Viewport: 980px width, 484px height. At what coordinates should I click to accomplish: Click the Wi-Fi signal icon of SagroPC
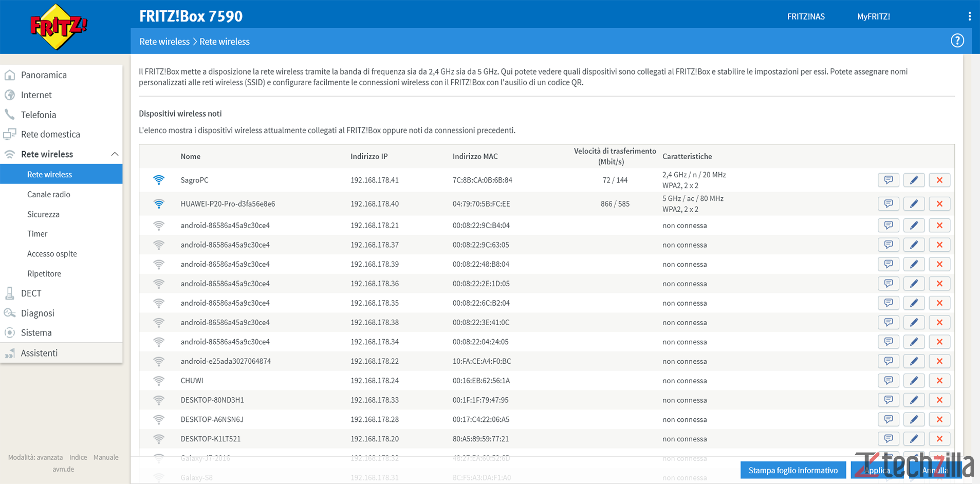pos(159,180)
